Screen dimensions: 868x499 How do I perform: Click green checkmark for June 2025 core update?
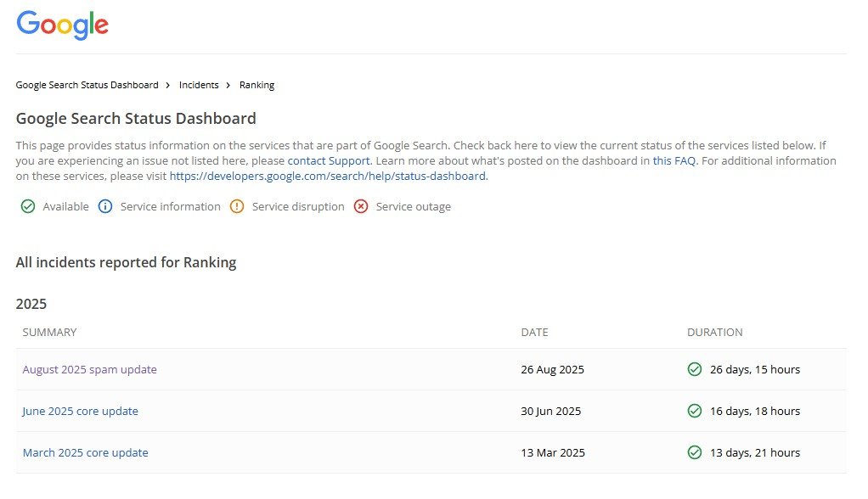tap(695, 411)
